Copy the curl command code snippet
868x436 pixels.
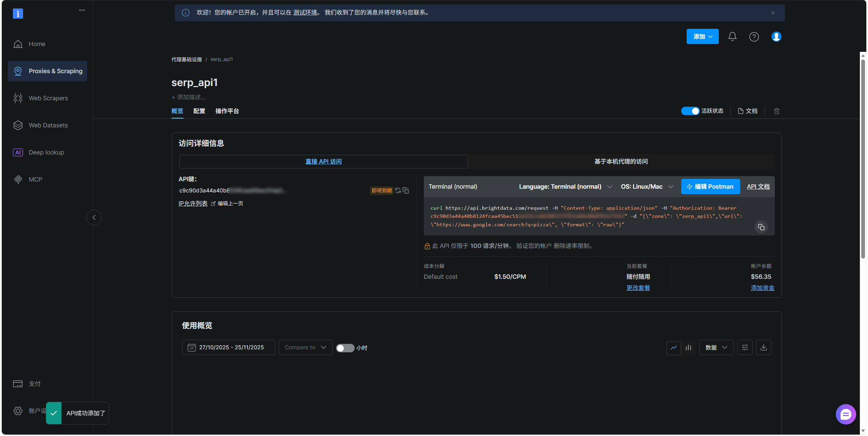tap(761, 227)
